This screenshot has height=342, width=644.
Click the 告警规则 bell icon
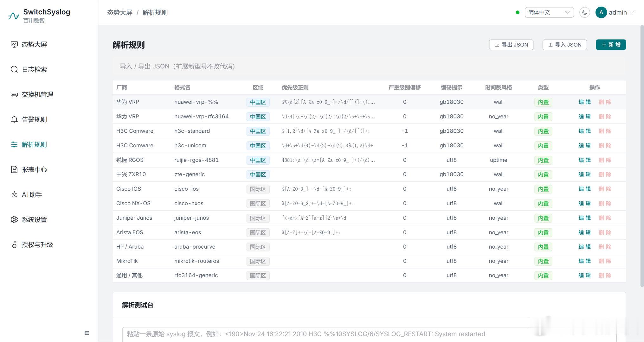(14, 119)
